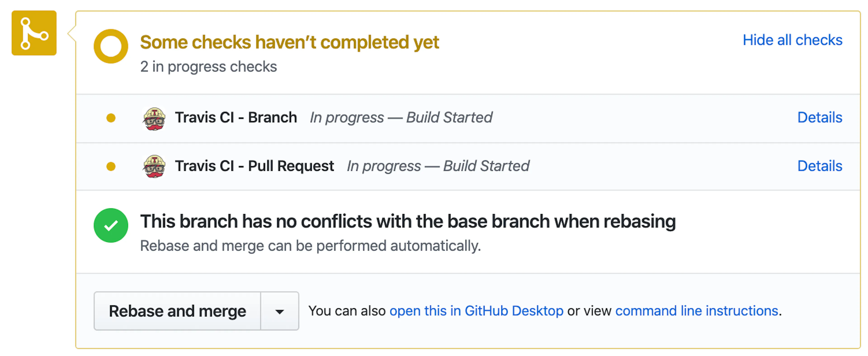The width and height of the screenshot is (868, 356).
Task: Click the pending dot beside Travis CI Branch
Action: click(111, 118)
